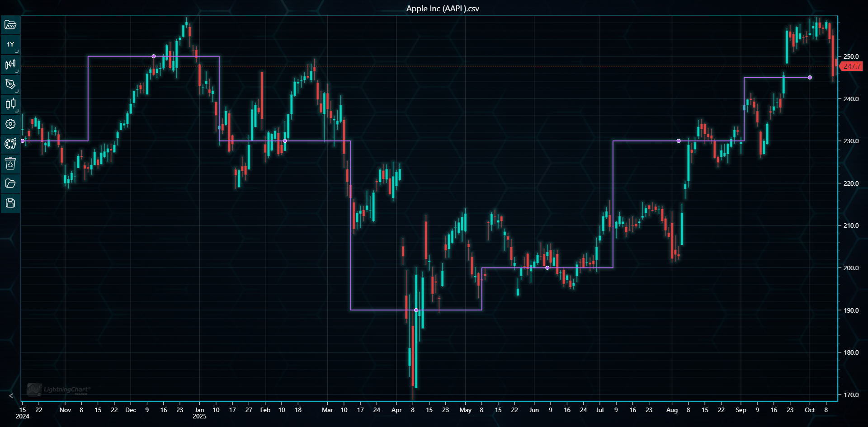Click the floppy disk save icon
The width and height of the screenshot is (868, 427).
point(10,203)
